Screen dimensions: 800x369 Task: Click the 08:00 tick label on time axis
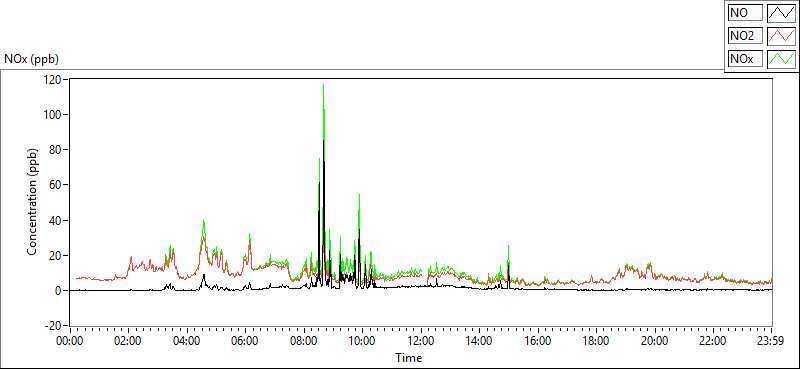(x=304, y=339)
